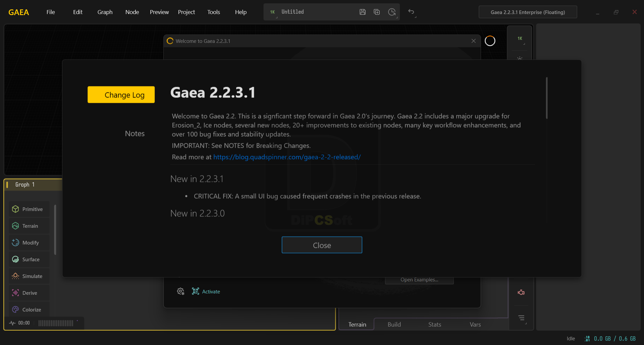Click the Open Examples button
Image resolution: width=644 pixels, height=345 pixels.
(419, 280)
